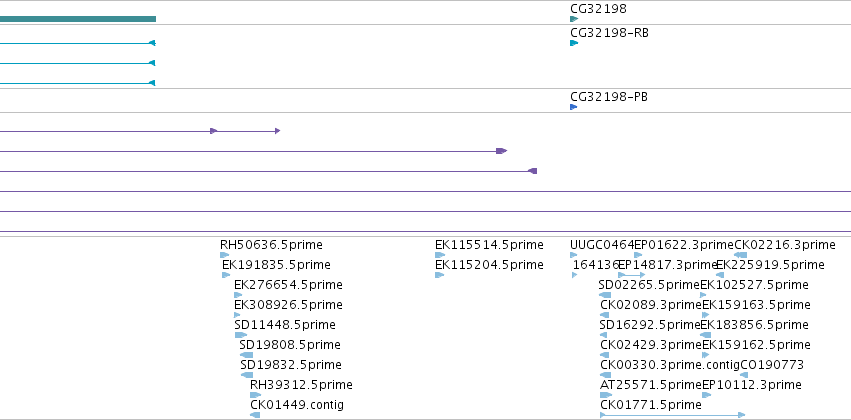Image resolution: width=851 pixels, height=420 pixels.
Task: Select the EK159163.5prime label
Action: pyautogui.click(x=757, y=305)
